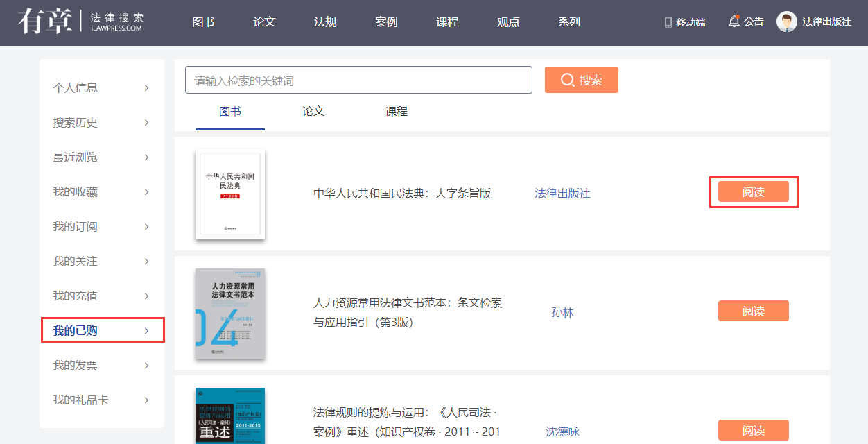
Task: Click the 搜索 button with magnifier icon
Action: (x=581, y=80)
